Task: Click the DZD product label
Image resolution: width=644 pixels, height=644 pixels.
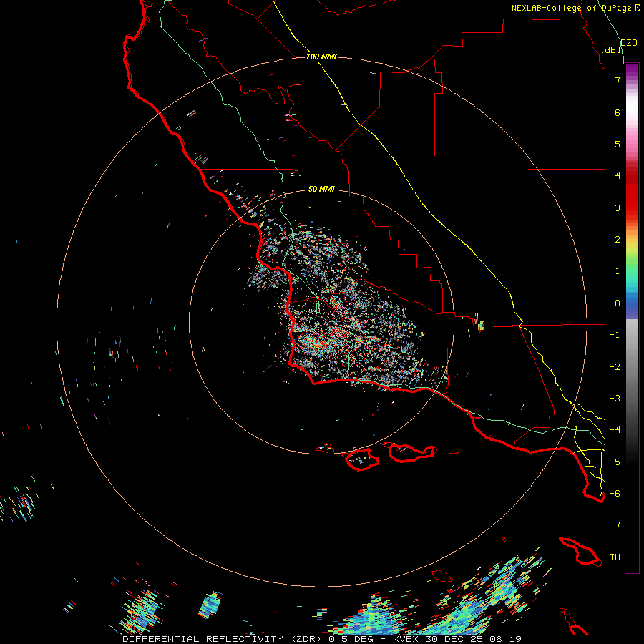Action: click(x=629, y=43)
